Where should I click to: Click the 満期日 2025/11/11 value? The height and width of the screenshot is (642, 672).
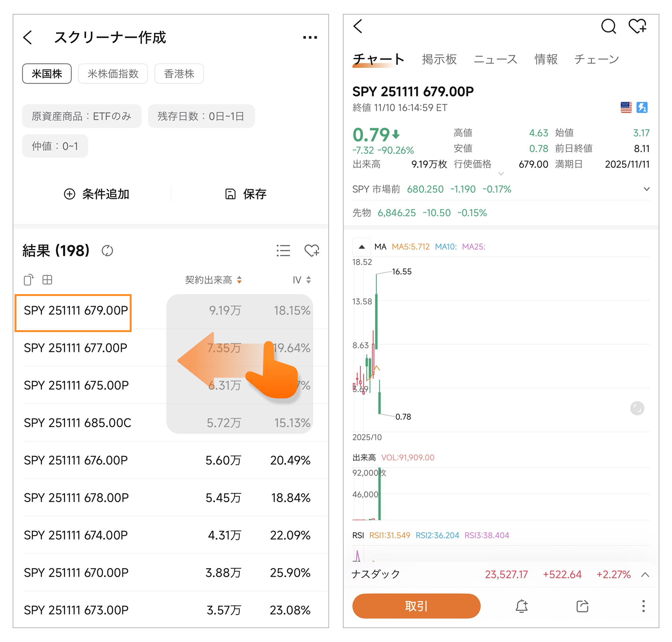[x=627, y=164]
